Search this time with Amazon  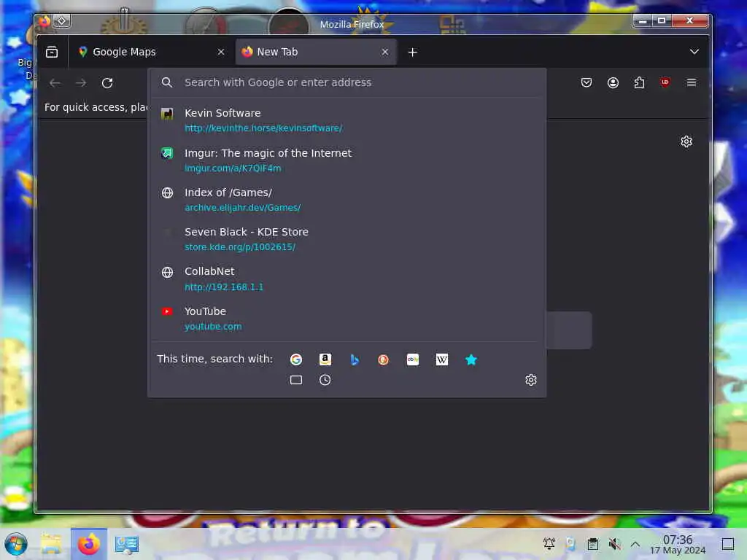coord(325,359)
